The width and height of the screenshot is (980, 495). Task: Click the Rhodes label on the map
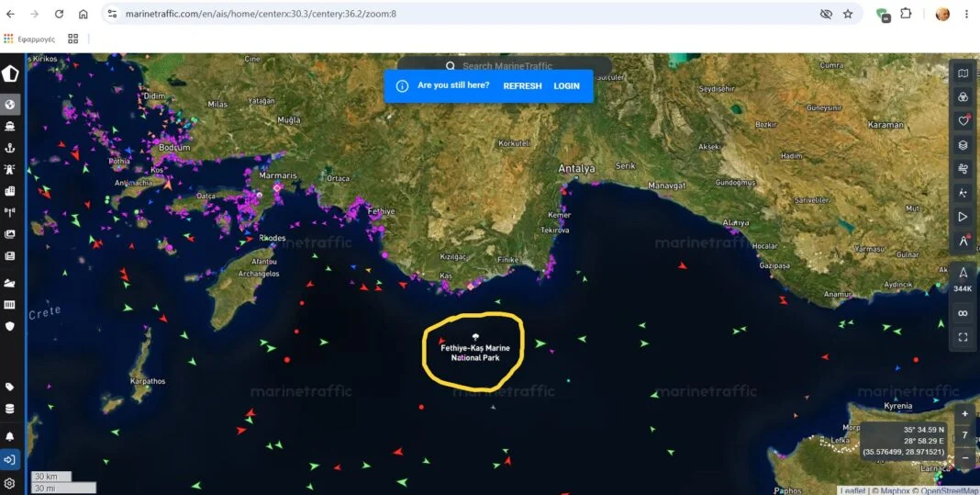(x=273, y=239)
